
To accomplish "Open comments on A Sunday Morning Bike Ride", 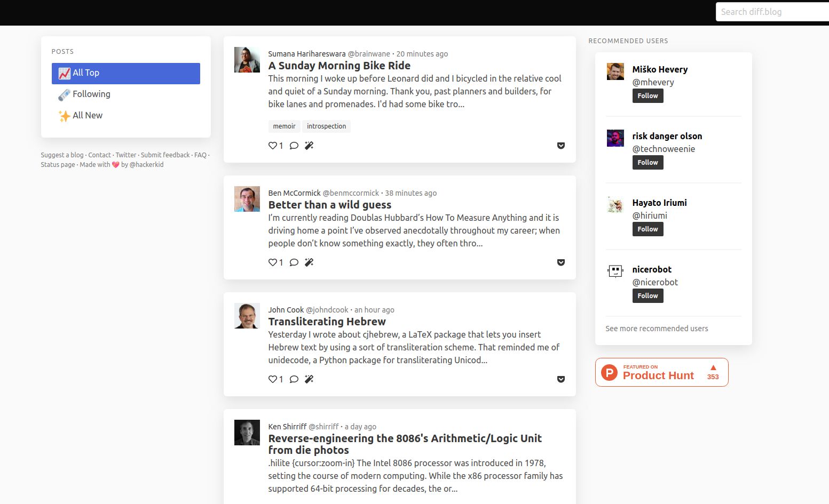I will 294,145.
